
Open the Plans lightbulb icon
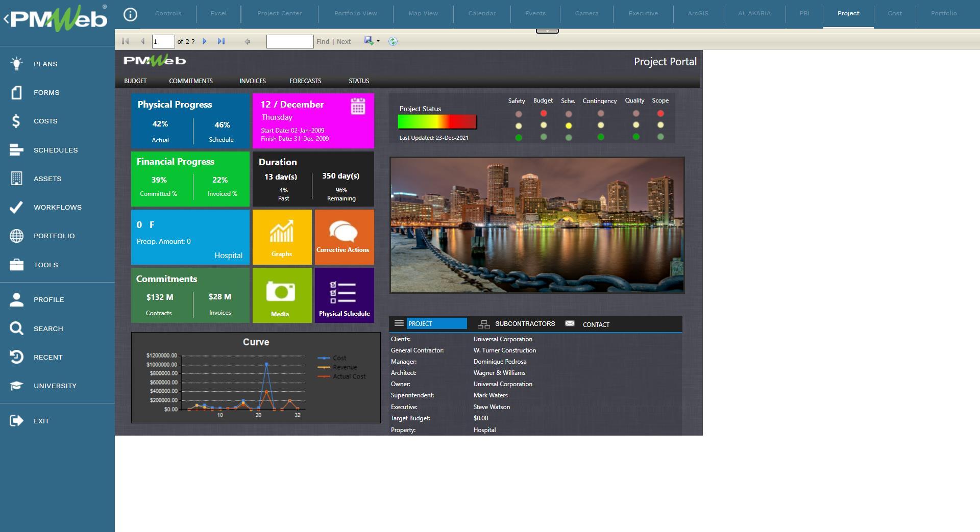pos(16,64)
